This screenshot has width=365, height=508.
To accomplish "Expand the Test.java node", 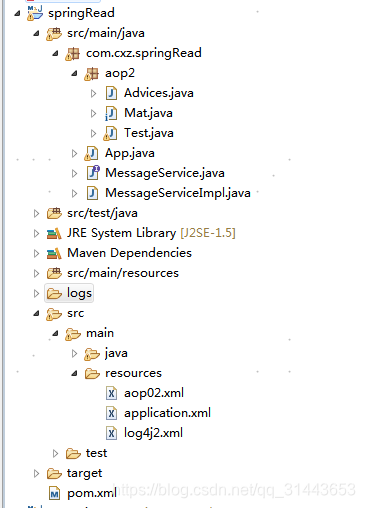I will (93, 133).
